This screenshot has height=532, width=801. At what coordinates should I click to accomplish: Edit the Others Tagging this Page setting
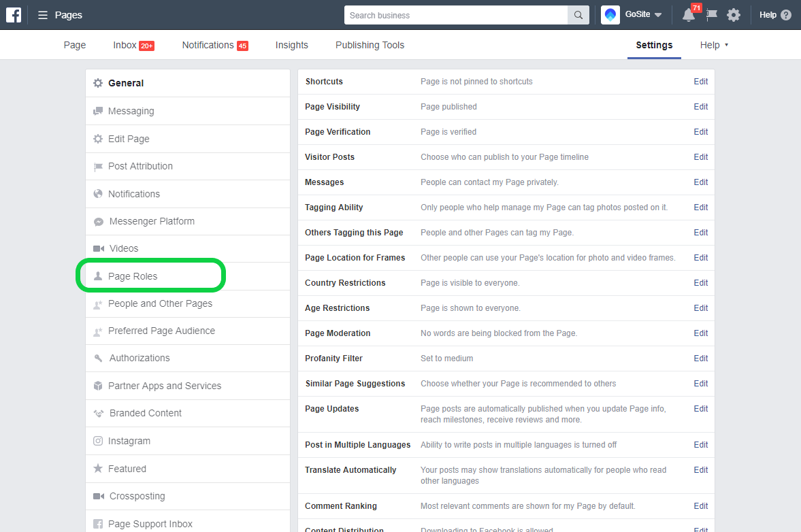pyautogui.click(x=700, y=232)
